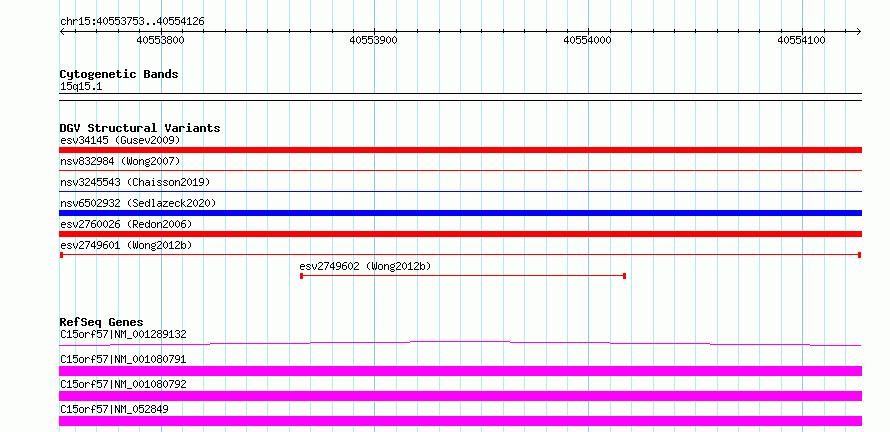This screenshot has width=890, height=432.
Task: Click the chr15:40553753..40554126 region label
Action: tap(132, 21)
